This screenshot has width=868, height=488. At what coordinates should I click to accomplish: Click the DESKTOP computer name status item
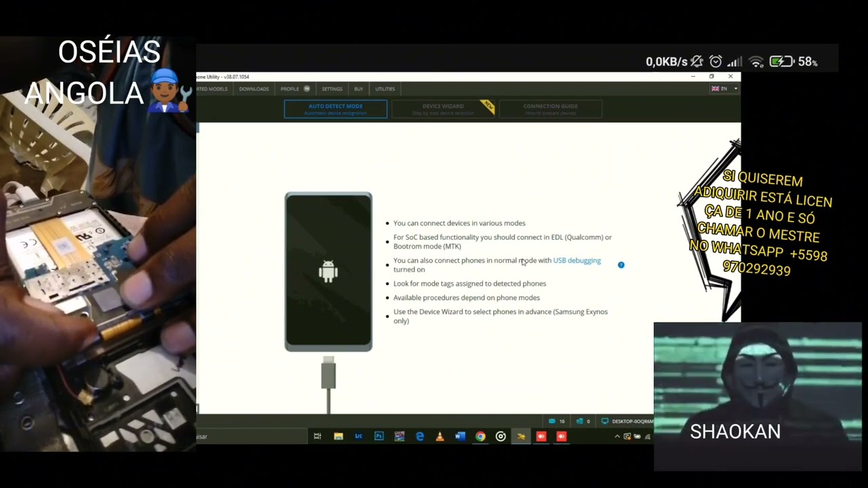click(x=627, y=421)
